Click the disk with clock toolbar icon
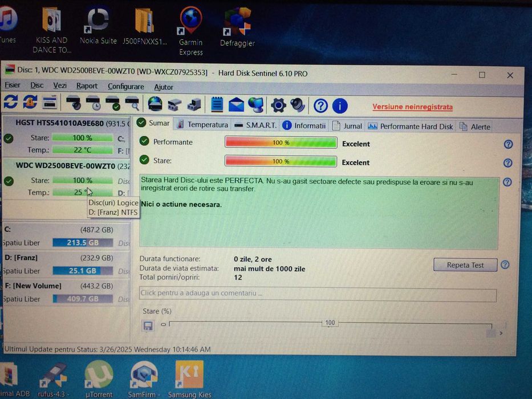 (x=93, y=103)
